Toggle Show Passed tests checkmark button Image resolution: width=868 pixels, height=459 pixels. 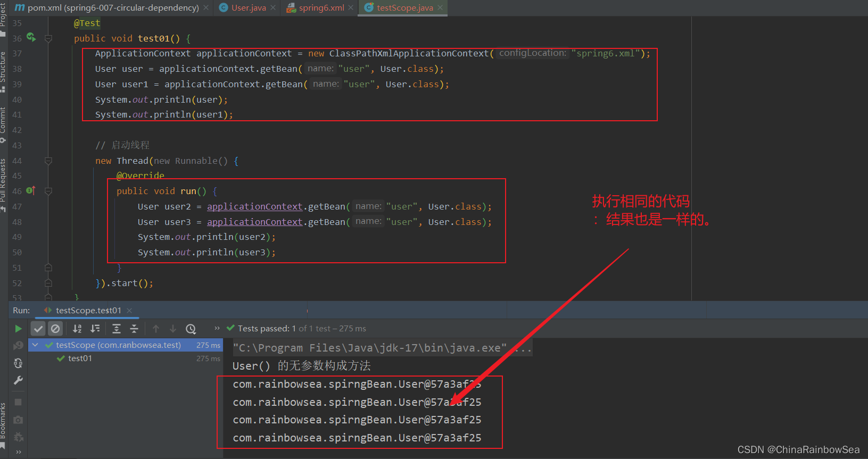point(38,329)
